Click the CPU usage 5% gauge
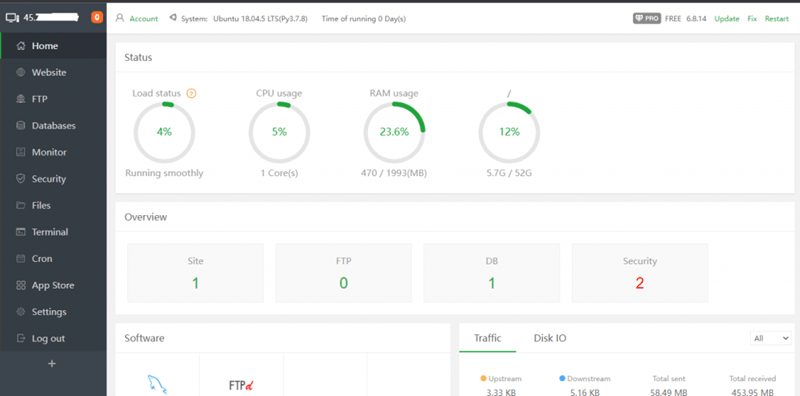 [x=279, y=132]
